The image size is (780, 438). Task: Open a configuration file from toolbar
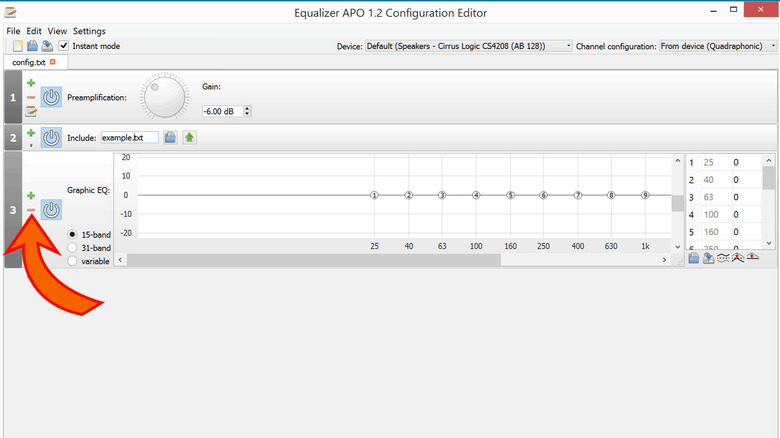coord(32,46)
